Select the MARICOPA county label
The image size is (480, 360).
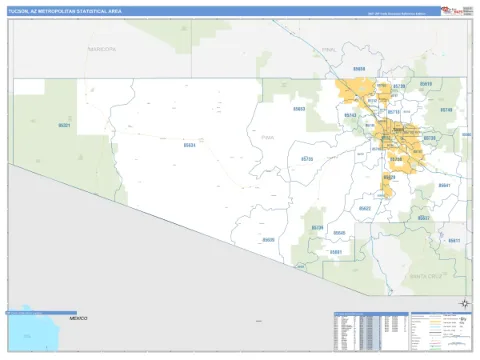click(x=102, y=49)
